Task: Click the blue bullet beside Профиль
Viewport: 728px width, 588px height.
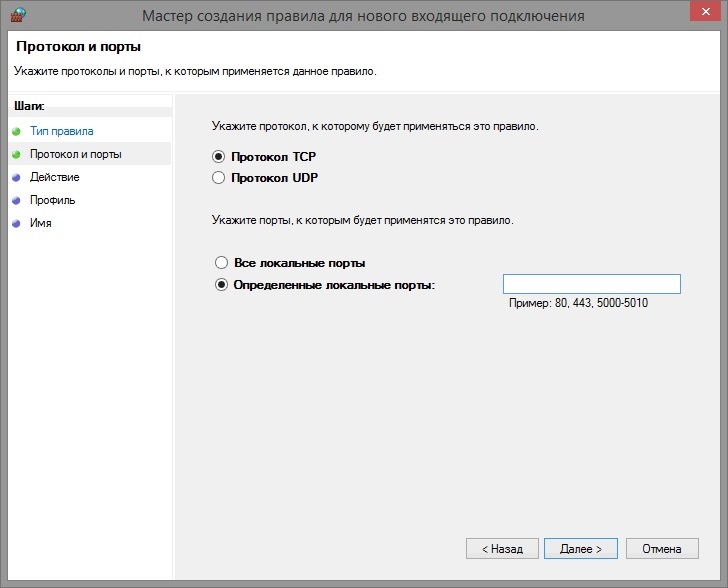Action: click(16, 200)
